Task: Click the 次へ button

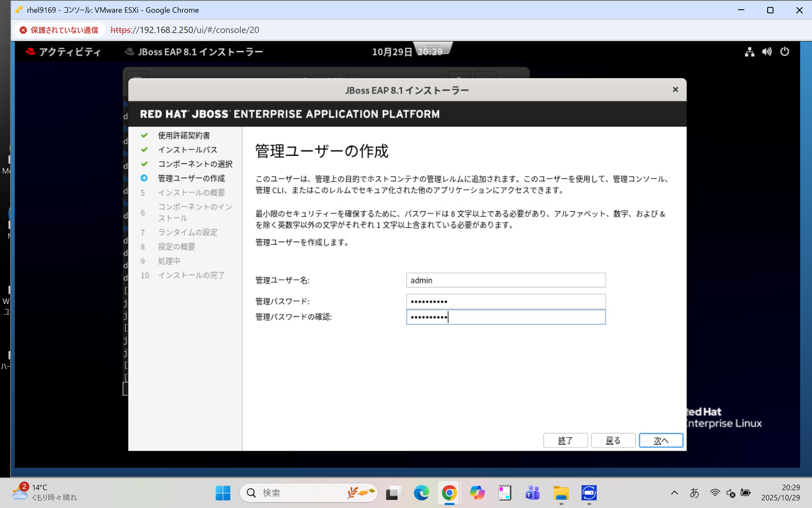Action: coord(661,440)
